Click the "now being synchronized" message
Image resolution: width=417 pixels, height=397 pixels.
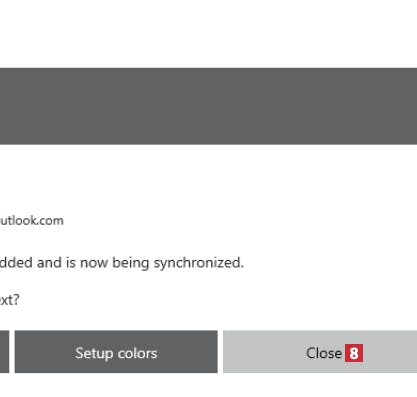122,263
